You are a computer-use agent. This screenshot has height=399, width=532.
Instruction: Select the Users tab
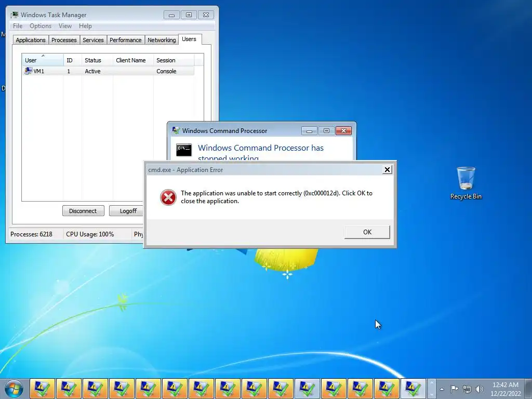189,39
